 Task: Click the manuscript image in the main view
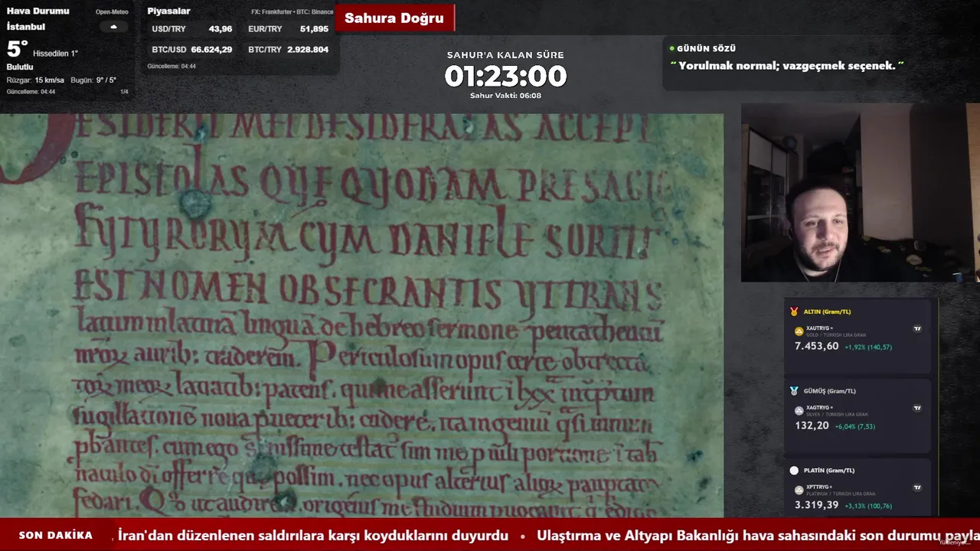[x=361, y=316]
